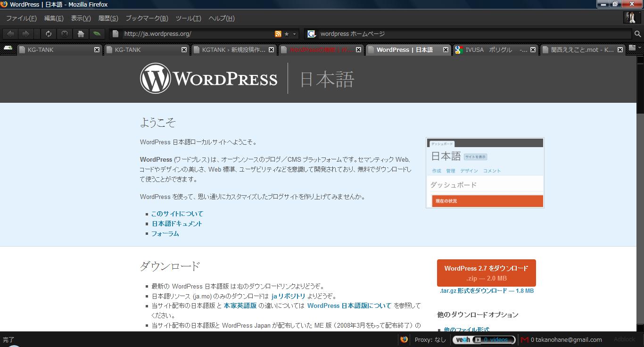Click the icon left of the first tab
Screen dimensions: 644x347
[x=8, y=48]
